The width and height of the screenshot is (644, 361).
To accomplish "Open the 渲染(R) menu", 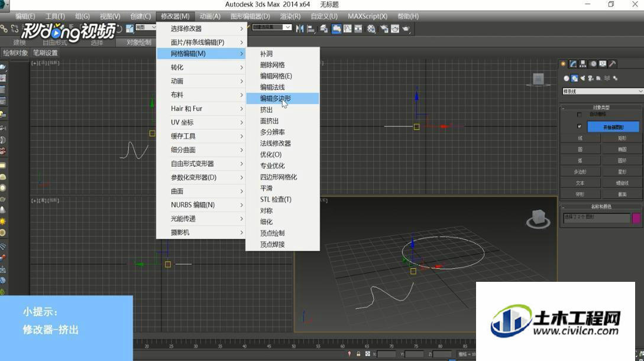I will coord(290,16).
